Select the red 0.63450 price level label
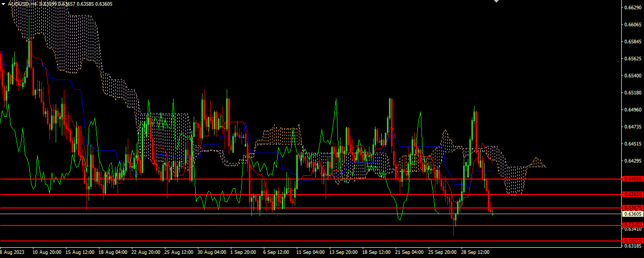This screenshot has height=258, width=644. (632, 225)
